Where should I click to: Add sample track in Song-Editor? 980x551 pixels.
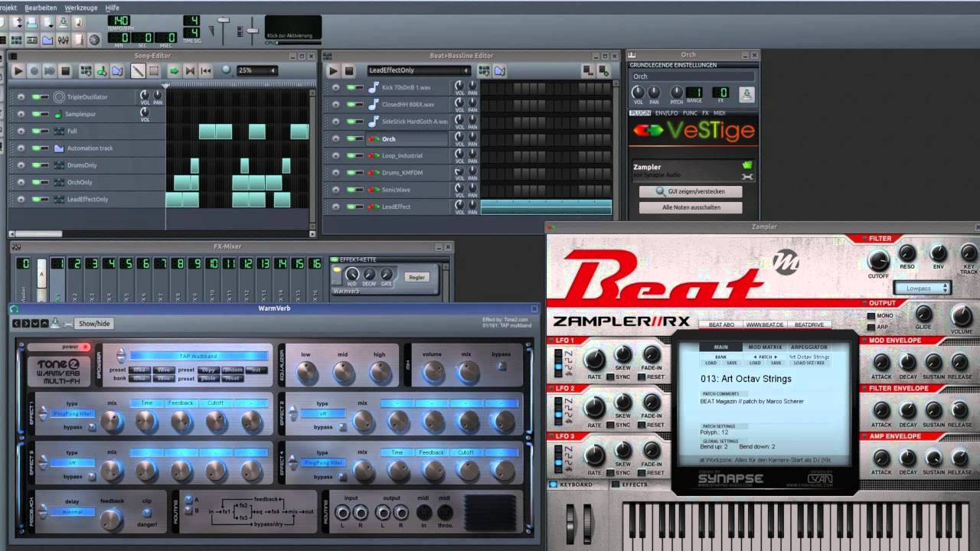101,70
